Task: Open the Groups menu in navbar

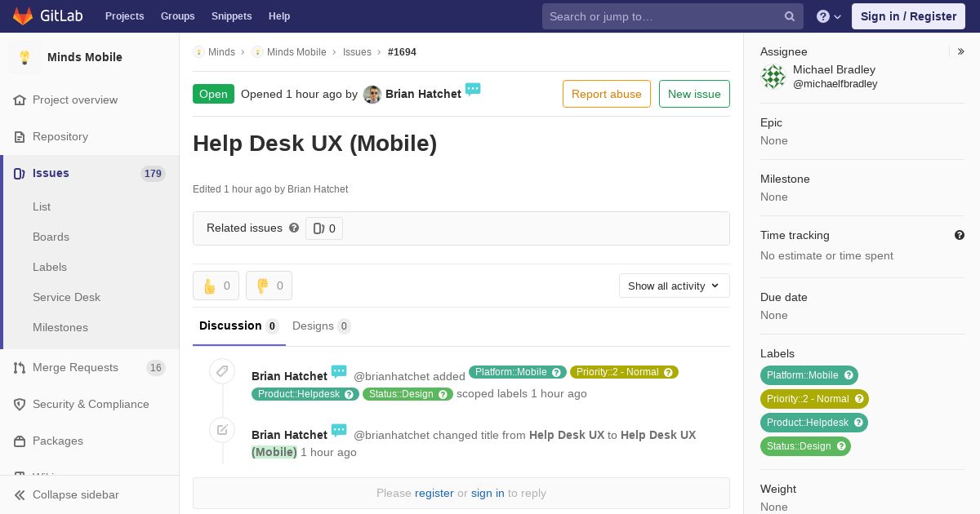Action: click(x=178, y=16)
